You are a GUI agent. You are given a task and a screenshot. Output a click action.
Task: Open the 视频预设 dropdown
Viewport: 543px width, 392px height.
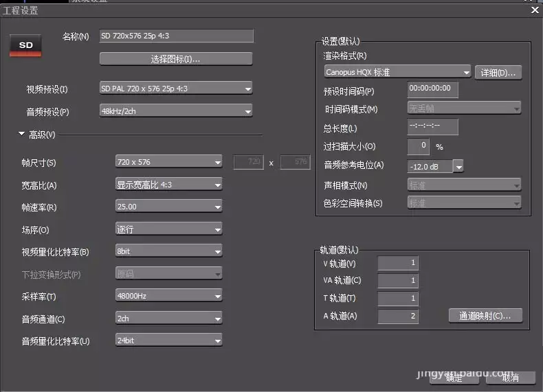(176, 89)
